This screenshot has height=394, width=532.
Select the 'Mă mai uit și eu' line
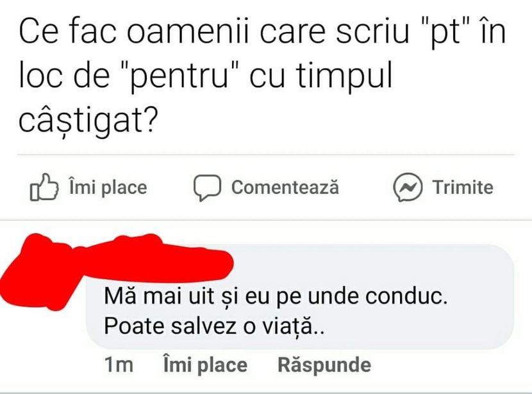tap(276, 296)
